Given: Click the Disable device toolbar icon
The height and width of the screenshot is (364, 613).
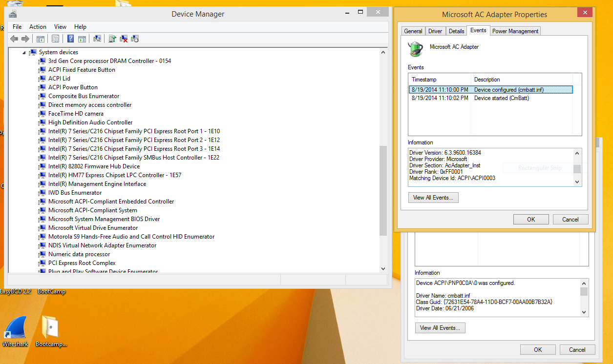Looking at the screenshot, I should pos(135,39).
